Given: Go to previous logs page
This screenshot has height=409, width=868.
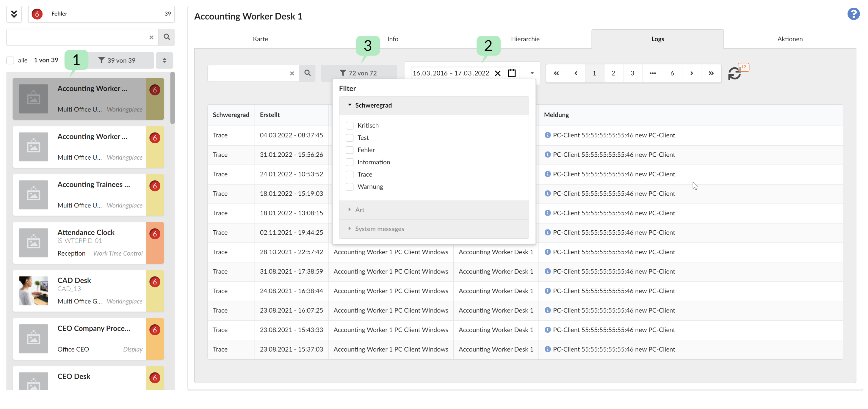Looking at the screenshot, I should 576,73.
